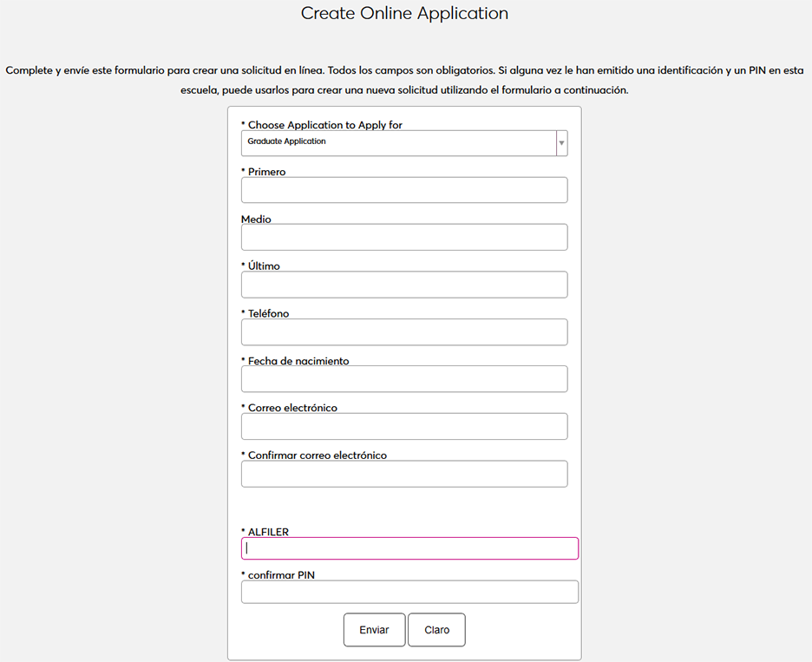
Task: Click the ALFILER PIN input field
Action: [x=409, y=548]
